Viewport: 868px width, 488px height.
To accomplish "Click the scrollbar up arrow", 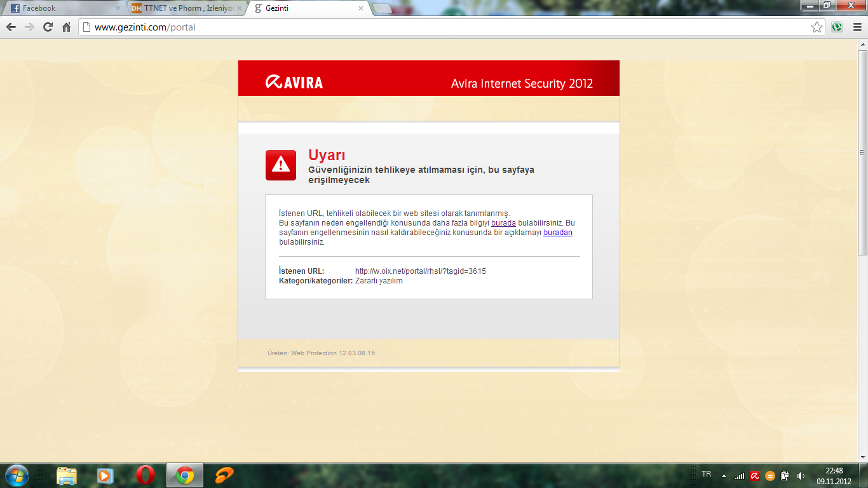I will click(x=862, y=45).
